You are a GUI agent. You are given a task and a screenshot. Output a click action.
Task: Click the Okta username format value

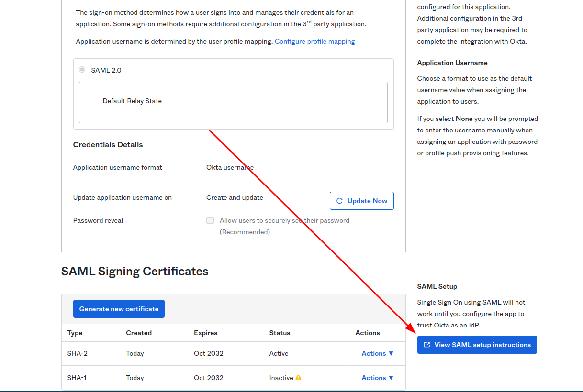(x=230, y=167)
